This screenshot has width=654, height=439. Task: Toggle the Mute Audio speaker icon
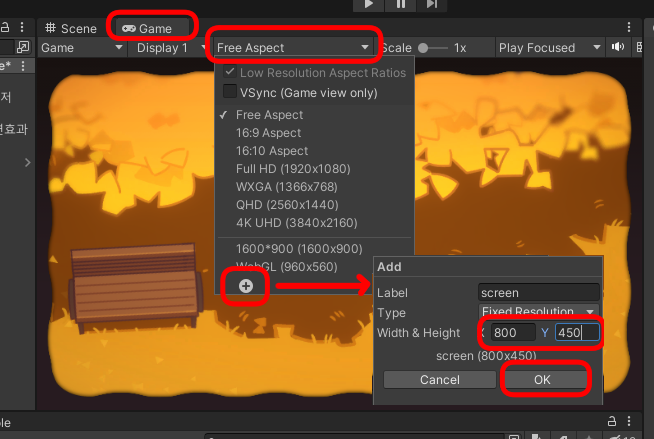coord(618,47)
